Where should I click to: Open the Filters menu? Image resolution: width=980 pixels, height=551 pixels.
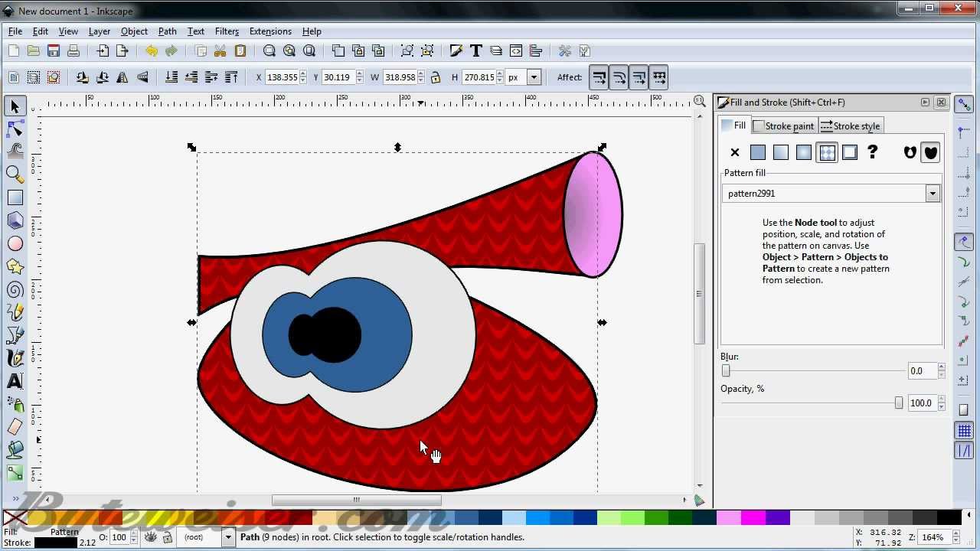[227, 31]
